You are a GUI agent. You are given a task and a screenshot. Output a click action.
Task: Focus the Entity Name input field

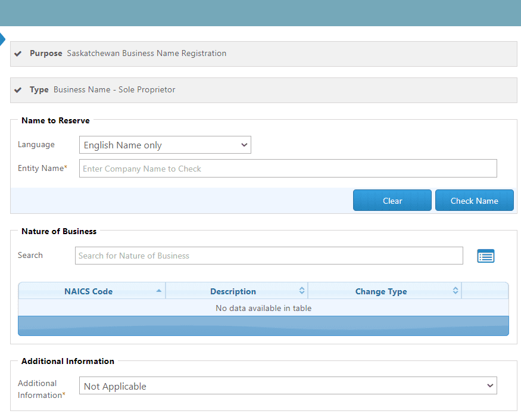288,169
